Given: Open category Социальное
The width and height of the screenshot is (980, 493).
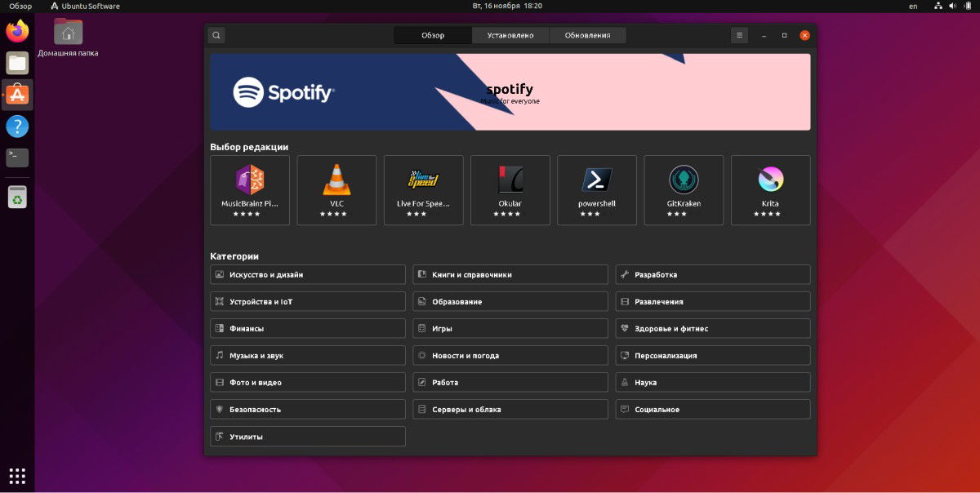Looking at the screenshot, I should [x=713, y=409].
